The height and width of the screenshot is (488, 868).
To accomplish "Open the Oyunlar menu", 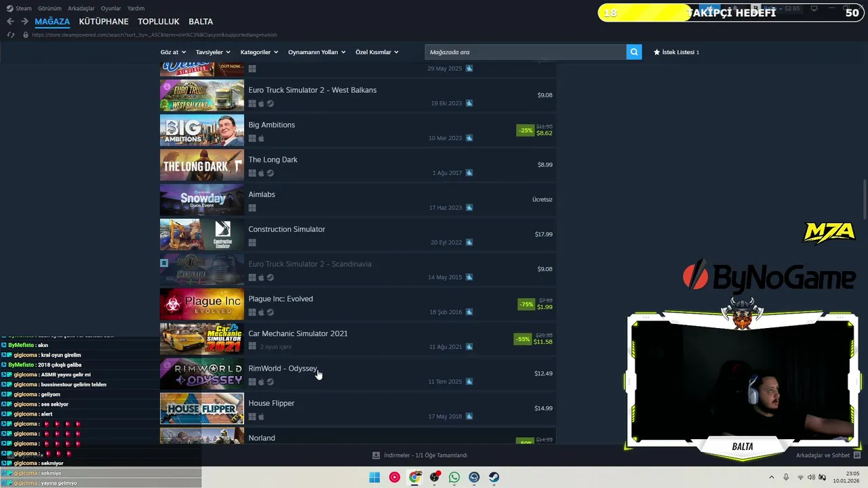I will click(111, 8).
